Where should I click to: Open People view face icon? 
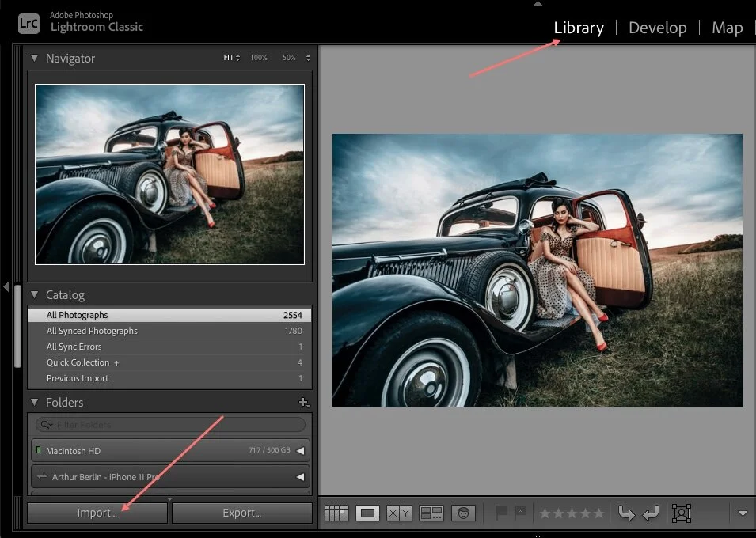(x=463, y=513)
